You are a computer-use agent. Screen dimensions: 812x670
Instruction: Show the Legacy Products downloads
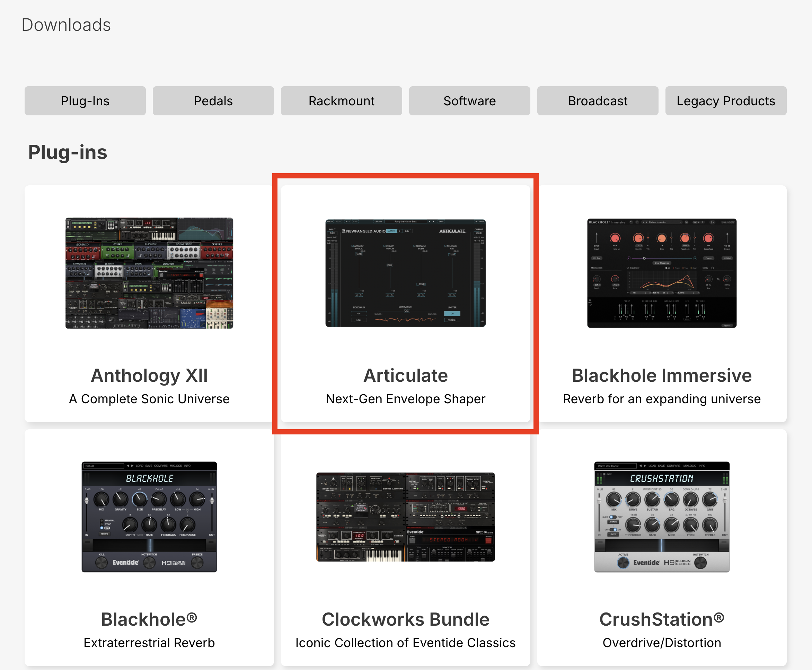tap(725, 101)
